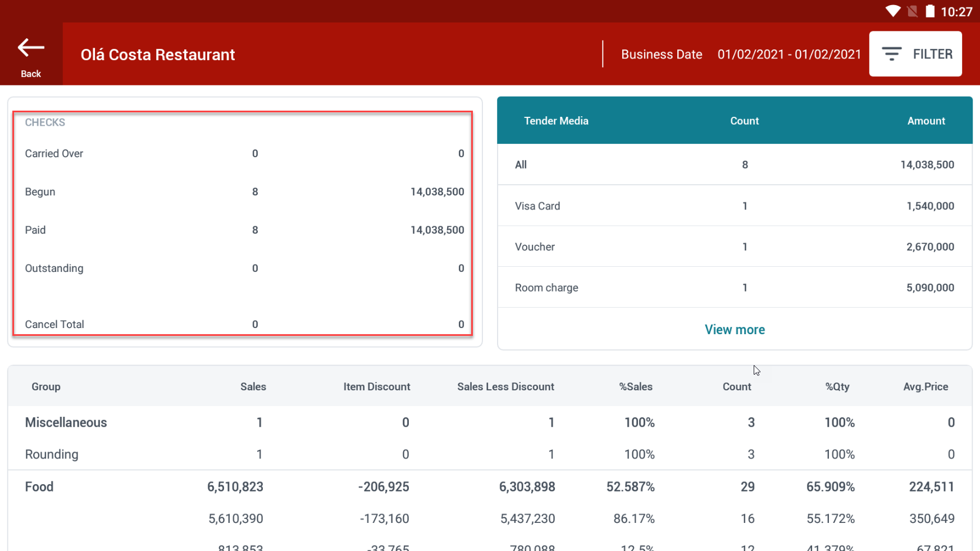Click the filter lines icon
The width and height of the screenshot is (980, 551).
pos(891,54)
